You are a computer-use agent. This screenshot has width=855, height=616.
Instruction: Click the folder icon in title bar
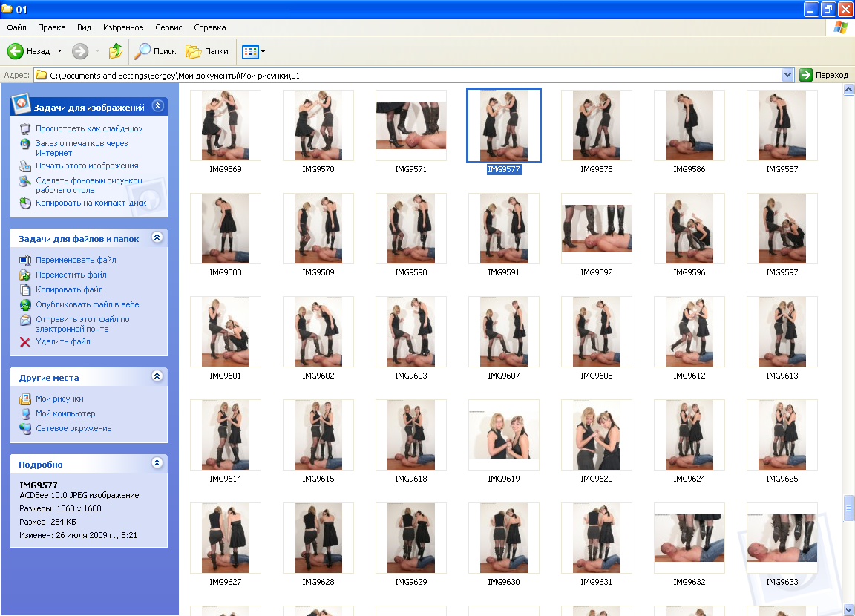click(x=7, y=9)
